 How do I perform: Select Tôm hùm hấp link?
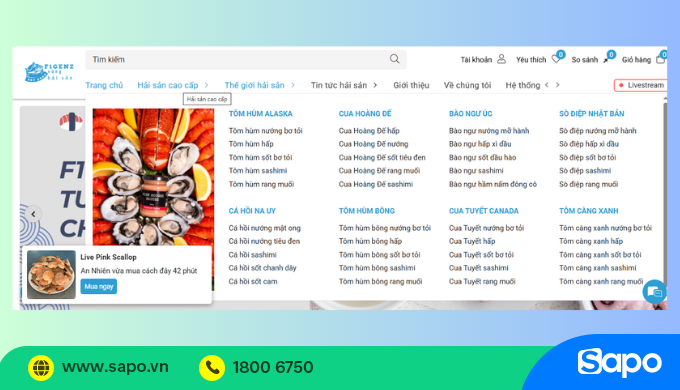pyautogui.click(x=251, y=144)
